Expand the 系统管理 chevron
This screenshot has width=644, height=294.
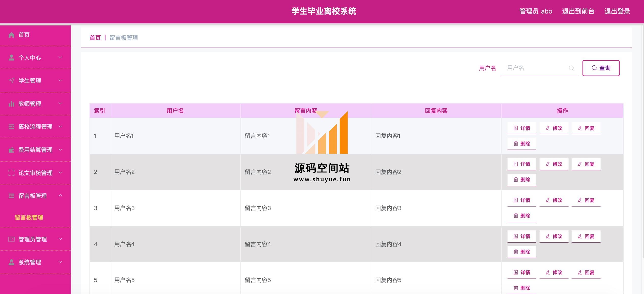tap(60, 262)
